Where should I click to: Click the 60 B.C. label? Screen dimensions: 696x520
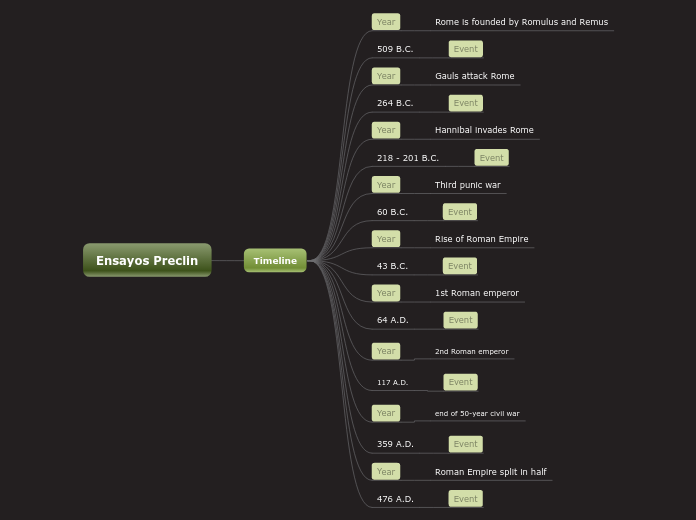tap(392, 212)
